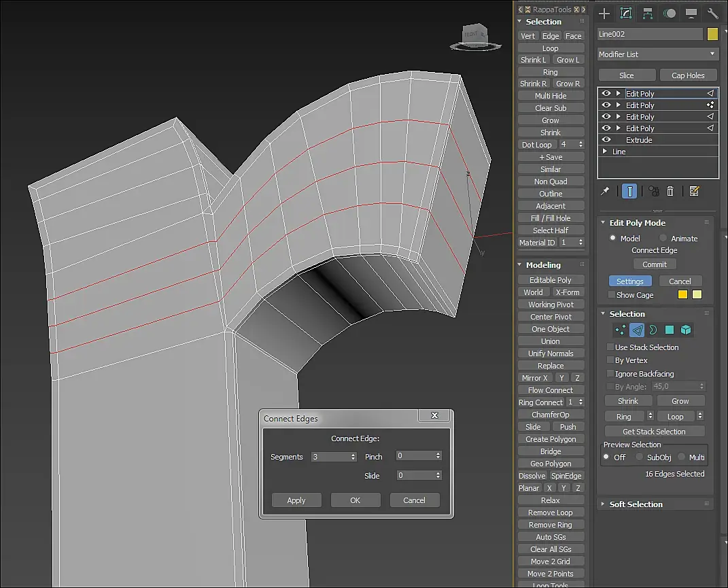Open the Modifier List dropdown
Screen dimensions: 728x588
pos(657,54)
